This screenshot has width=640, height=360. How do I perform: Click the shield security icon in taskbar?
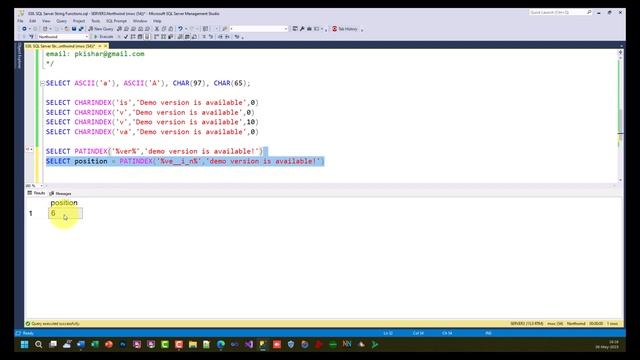tap(291, 344)
